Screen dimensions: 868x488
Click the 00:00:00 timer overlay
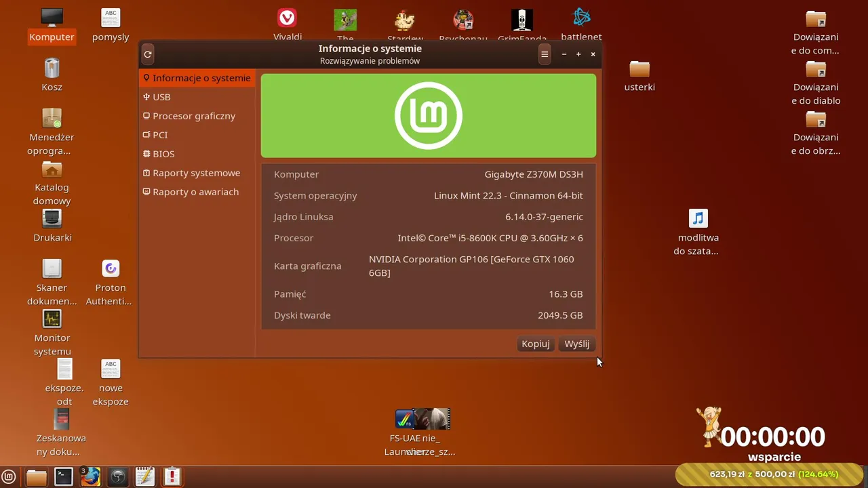(x=772, y=436)
